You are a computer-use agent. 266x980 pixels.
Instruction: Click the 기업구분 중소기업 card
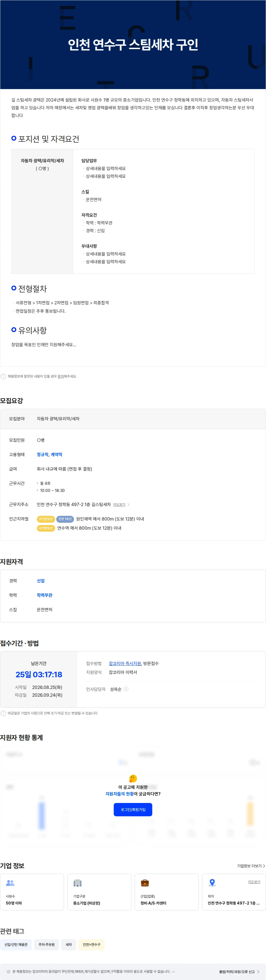[99, 892]
